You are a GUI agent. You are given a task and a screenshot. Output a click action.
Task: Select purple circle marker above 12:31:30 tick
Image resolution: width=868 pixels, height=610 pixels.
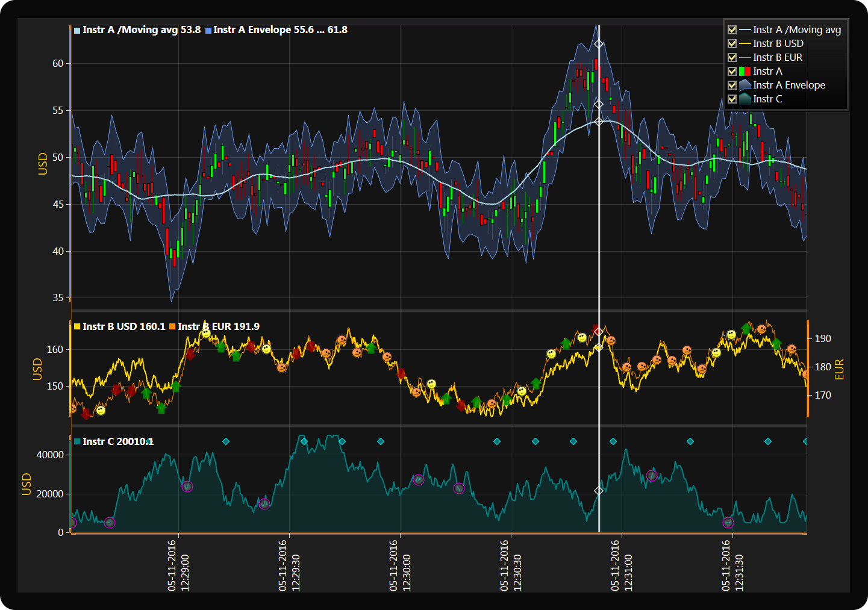pyautogui.click(x=728, y=523)
